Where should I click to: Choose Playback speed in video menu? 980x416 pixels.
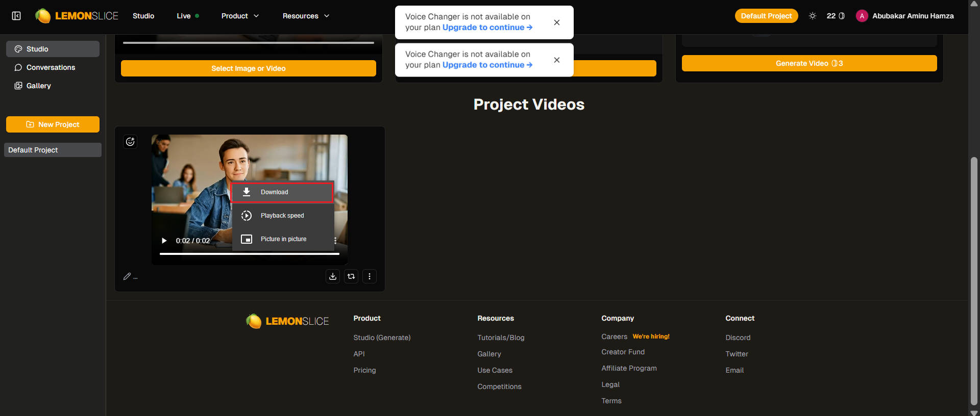click(282, 216)
